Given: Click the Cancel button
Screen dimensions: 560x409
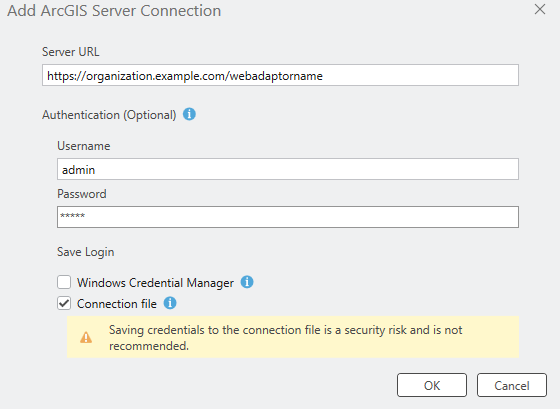Looking at the screenshot, I should tap(512, 385).
